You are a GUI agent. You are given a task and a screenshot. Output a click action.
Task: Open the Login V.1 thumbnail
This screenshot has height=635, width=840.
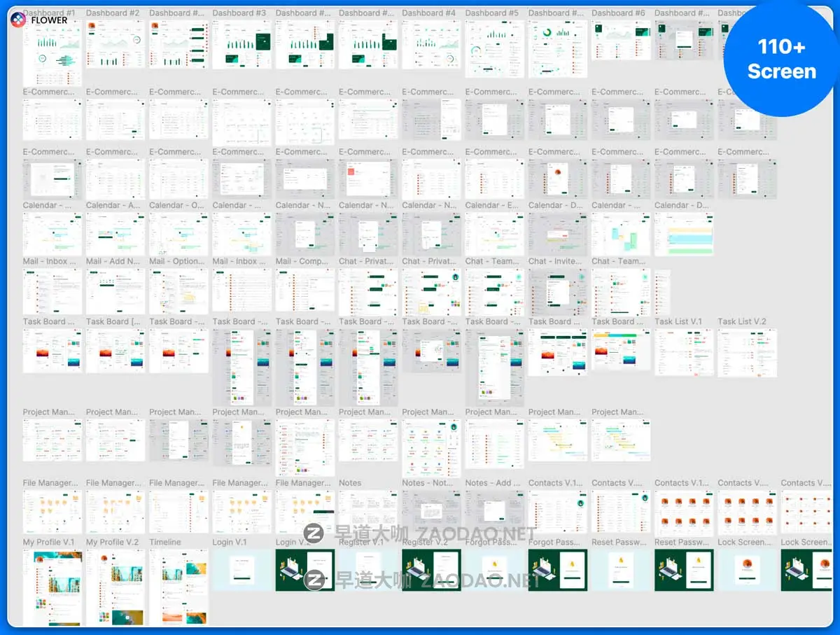coord(241,569)
